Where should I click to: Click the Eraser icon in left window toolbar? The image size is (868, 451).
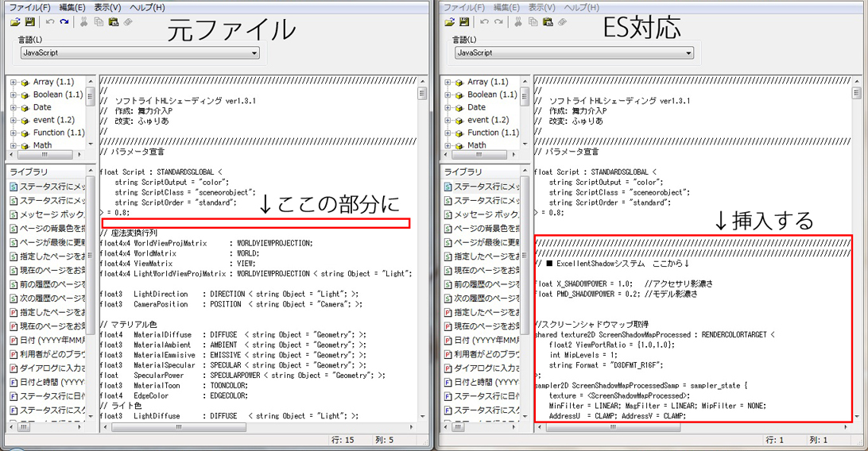[128, 22]
